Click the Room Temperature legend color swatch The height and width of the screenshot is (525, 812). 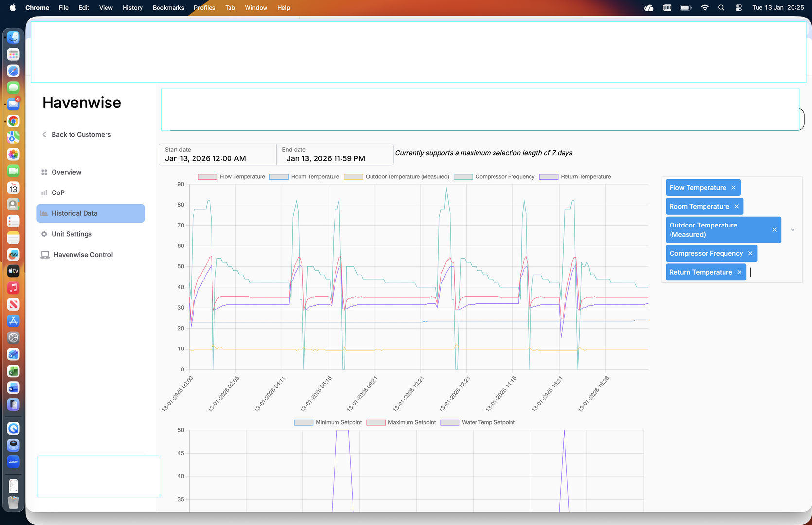click(x=279, y=177)
